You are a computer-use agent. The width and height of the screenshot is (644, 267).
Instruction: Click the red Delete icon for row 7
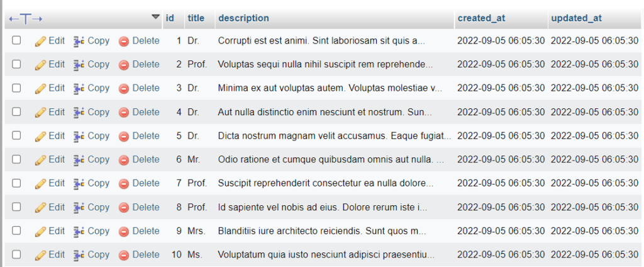(124, 183)
